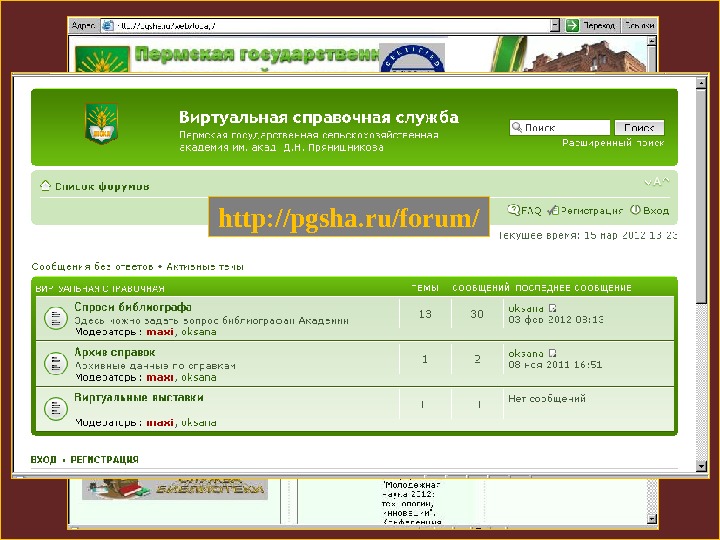Screen dimensions: 720x540
Task: Open the Список форумов link
Action: (x=102, y=186)
